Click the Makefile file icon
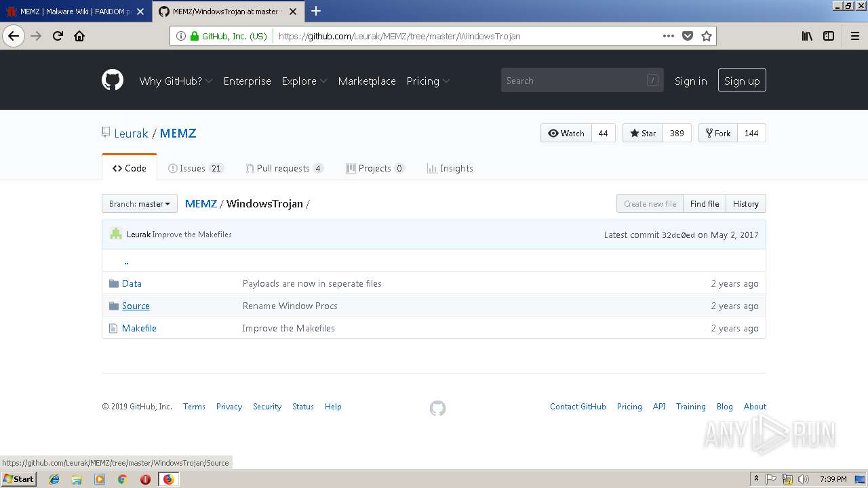Screen dimensions: 868x488 click(x=113, y=328)
